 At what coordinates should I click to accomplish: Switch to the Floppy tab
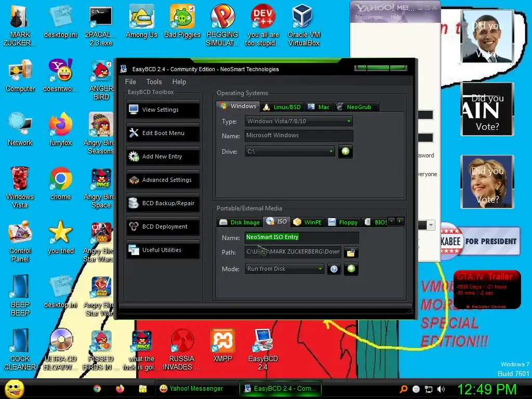343,222
